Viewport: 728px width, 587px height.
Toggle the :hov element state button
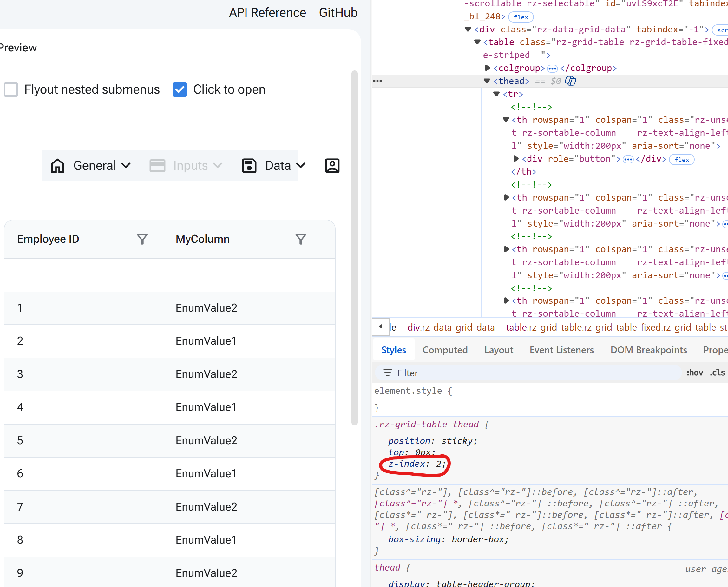point(695,373)
